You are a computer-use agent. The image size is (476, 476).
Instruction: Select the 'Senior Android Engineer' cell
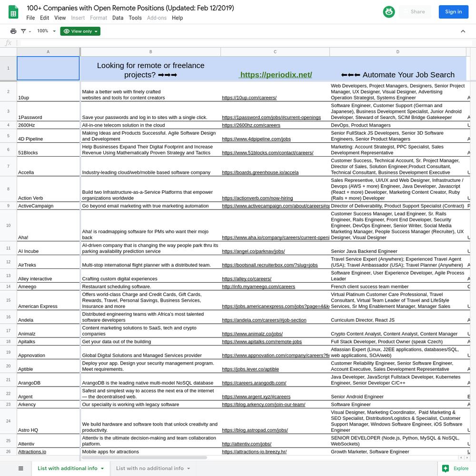(x=397, y=394)
